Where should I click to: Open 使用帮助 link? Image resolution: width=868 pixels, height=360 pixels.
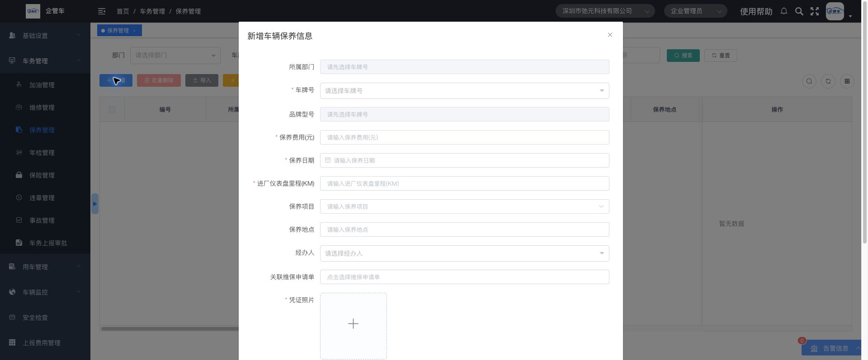tap(756, 11)
